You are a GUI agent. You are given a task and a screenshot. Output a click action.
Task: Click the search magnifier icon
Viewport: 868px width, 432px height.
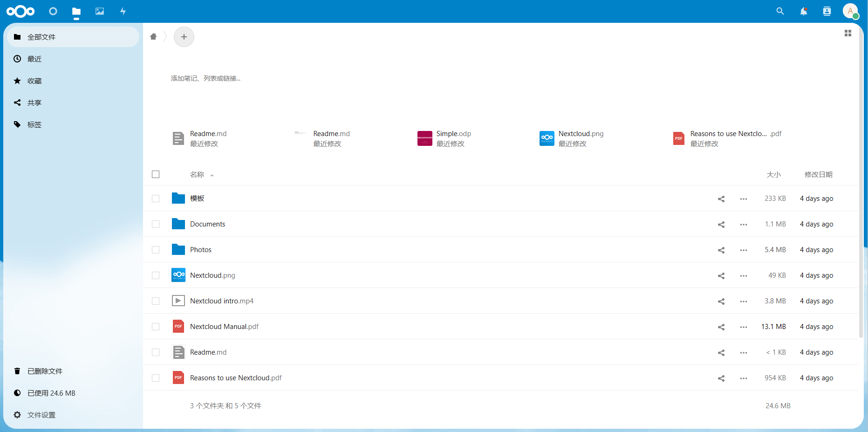point(780,11)
